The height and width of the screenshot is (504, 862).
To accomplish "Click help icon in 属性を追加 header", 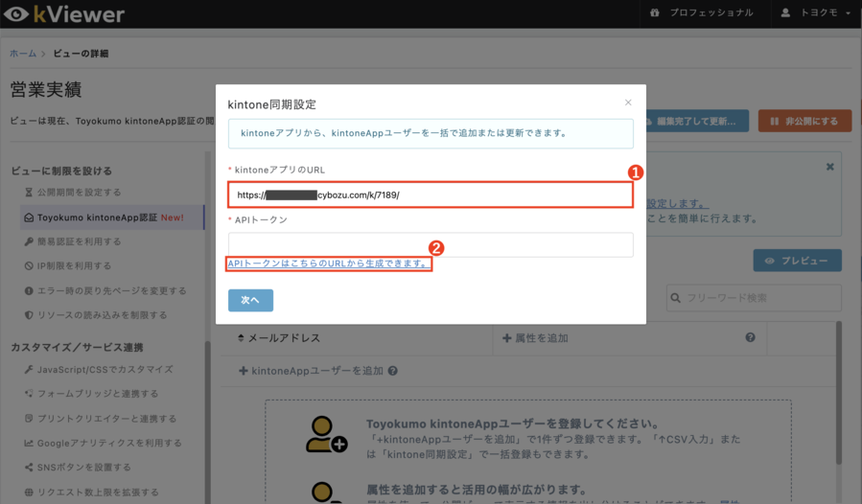I will tap(750, 337).
